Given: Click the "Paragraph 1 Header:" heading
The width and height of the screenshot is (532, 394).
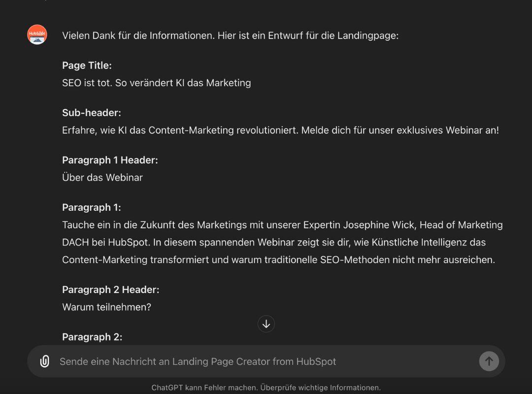Looking at the screenshot, I should point(110,160).
